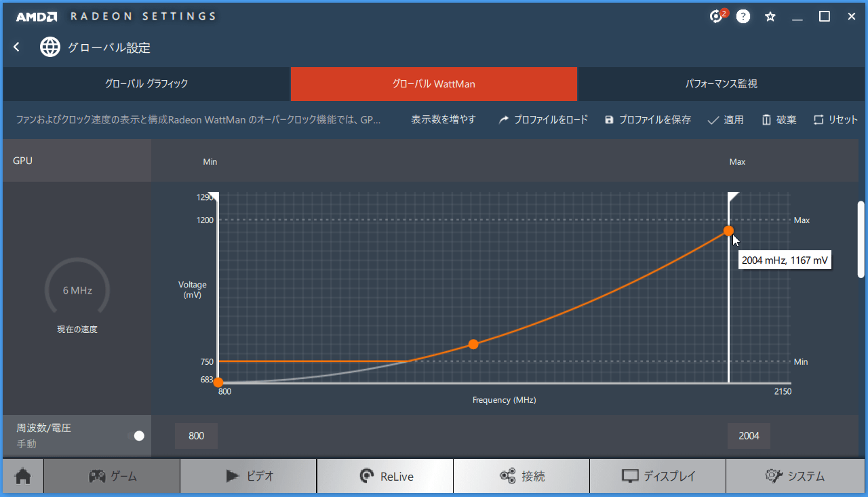
Task: Open the help question mark icon
Action: point(743,16)
